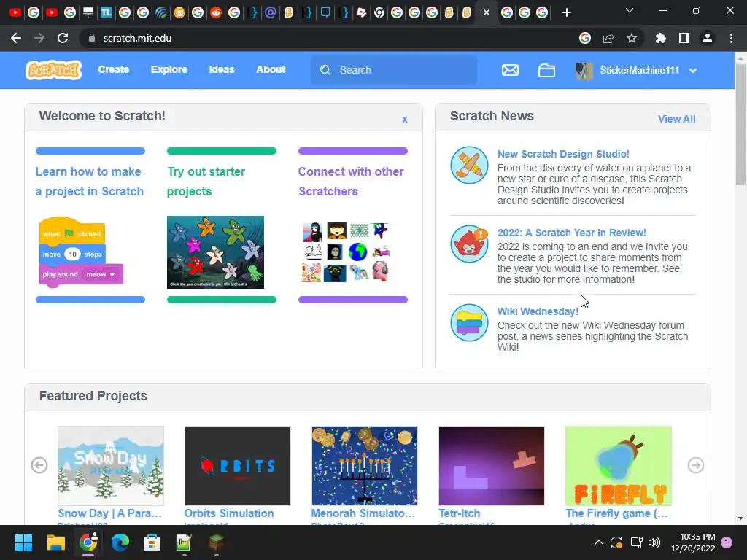The image size is (747, 560).
Task: Toggle the browser side panel icon
Action: [684, 38]
